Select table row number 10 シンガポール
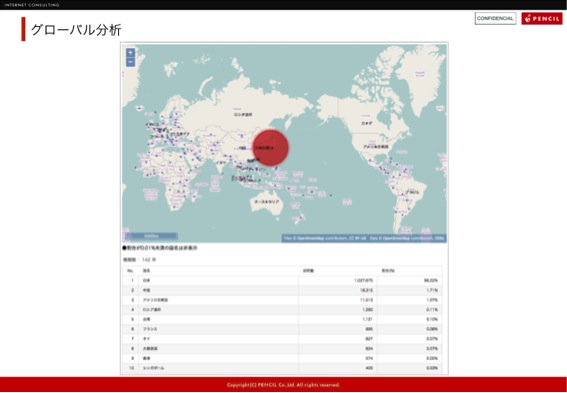The width and height of the screenshot is (567, 393). pyautogui.click(x=282, y=368)
